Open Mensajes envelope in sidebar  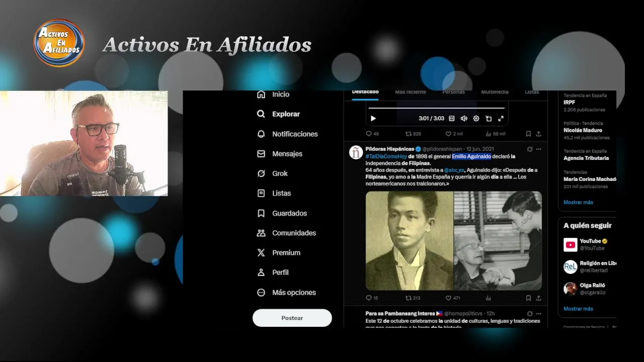click(x=280, y=154)
